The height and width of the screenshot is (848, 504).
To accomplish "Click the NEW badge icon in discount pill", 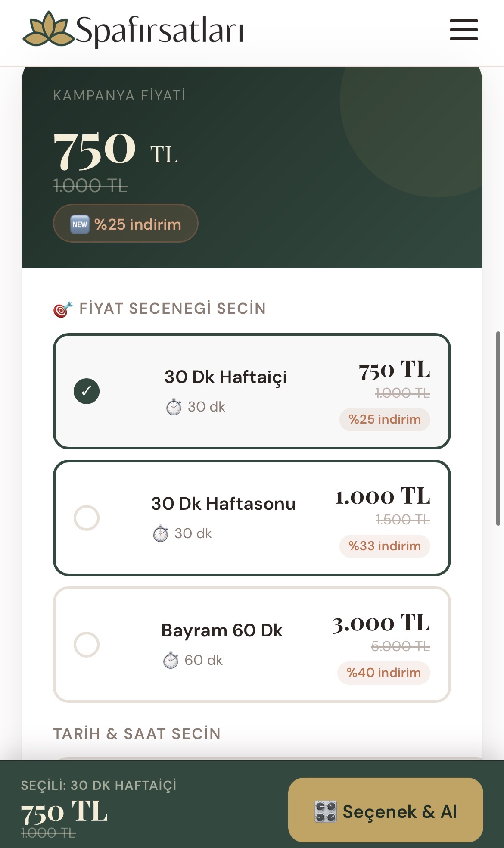I will [x=80, y=224].
